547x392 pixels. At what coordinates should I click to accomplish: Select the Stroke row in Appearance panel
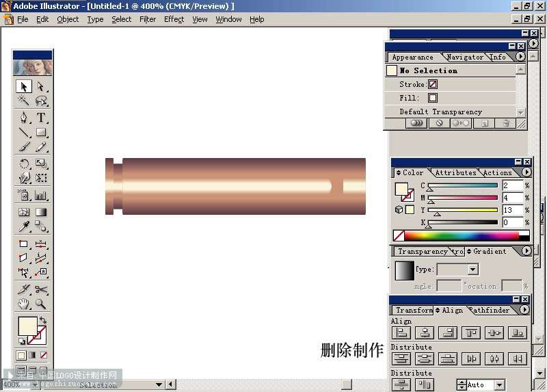coord(450,84)
